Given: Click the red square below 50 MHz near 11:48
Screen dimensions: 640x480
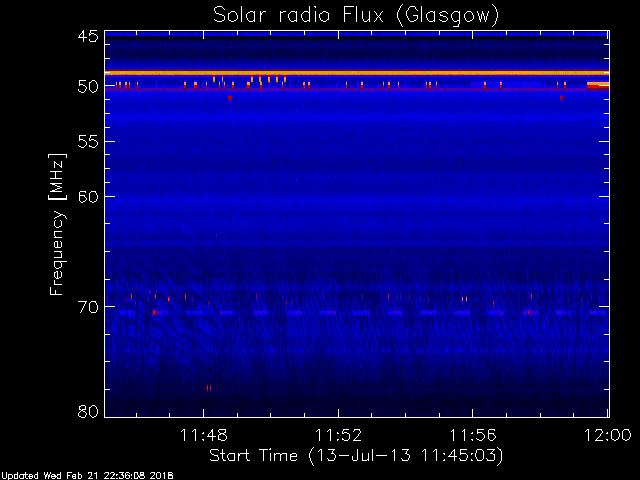Looking at the screenshot, I should click(x=230, y=98).
